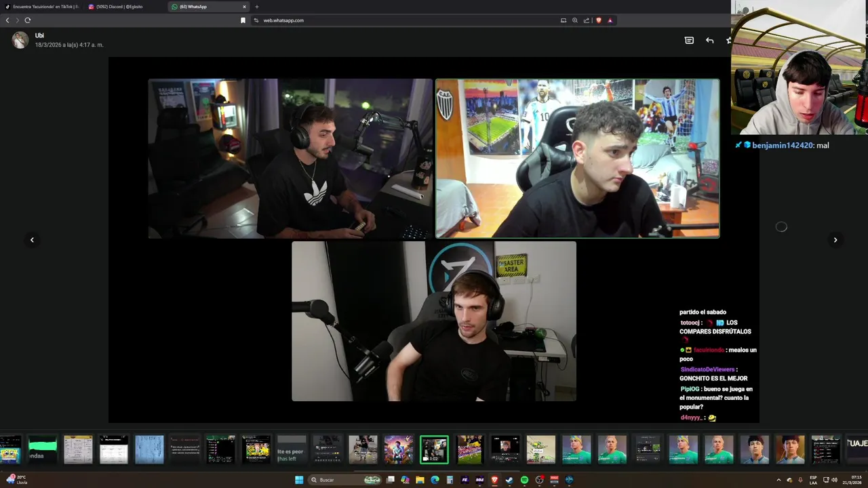Click the reply arrow icon in viewer header

709,41
